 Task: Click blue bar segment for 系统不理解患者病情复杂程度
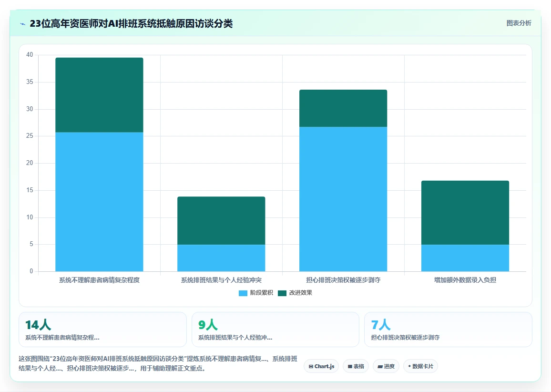click(99, 202)
